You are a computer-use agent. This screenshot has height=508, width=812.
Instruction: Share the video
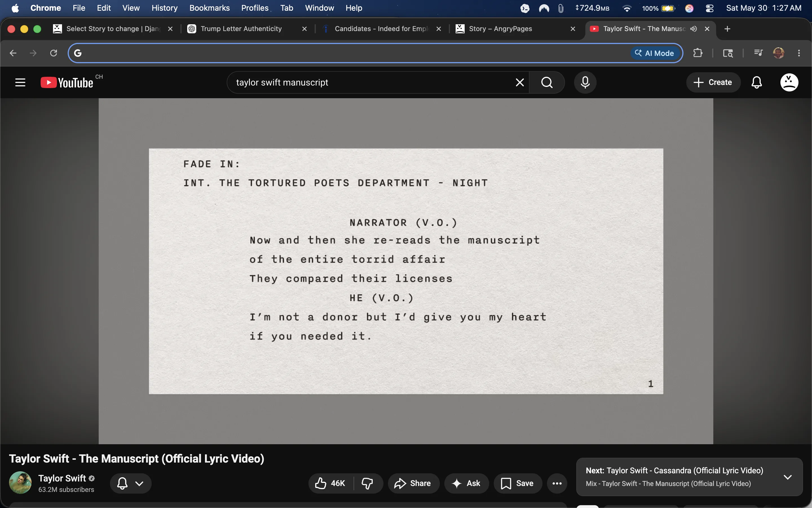coord(413,483)
